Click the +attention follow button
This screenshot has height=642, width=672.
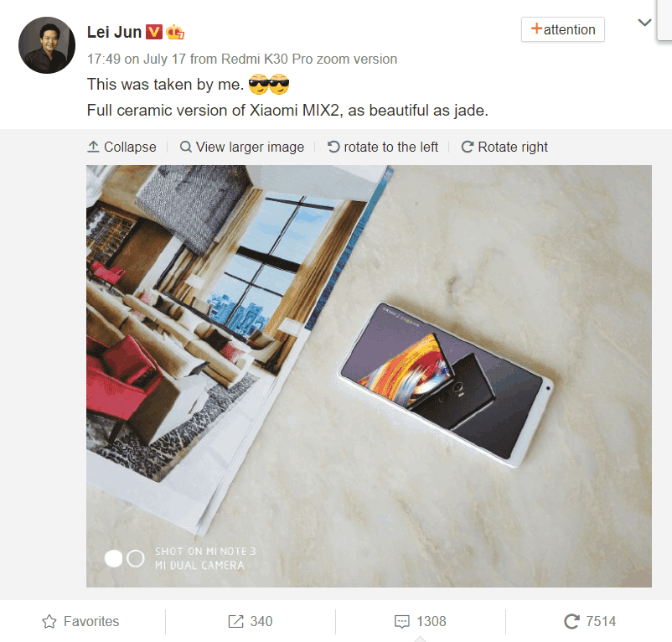coord(563,29)
